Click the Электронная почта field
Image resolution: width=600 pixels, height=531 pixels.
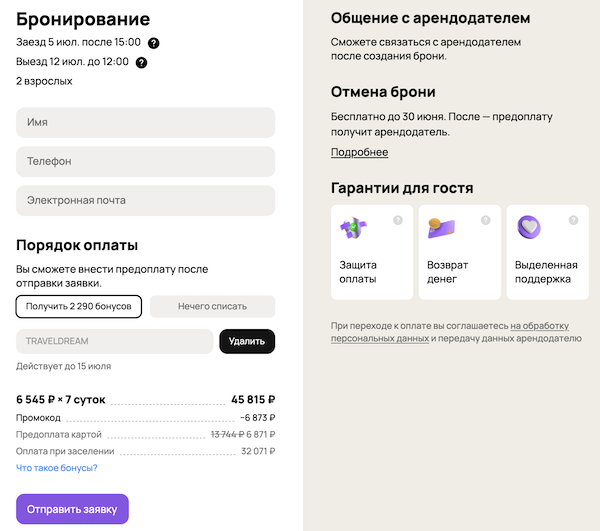coord(145,200)
